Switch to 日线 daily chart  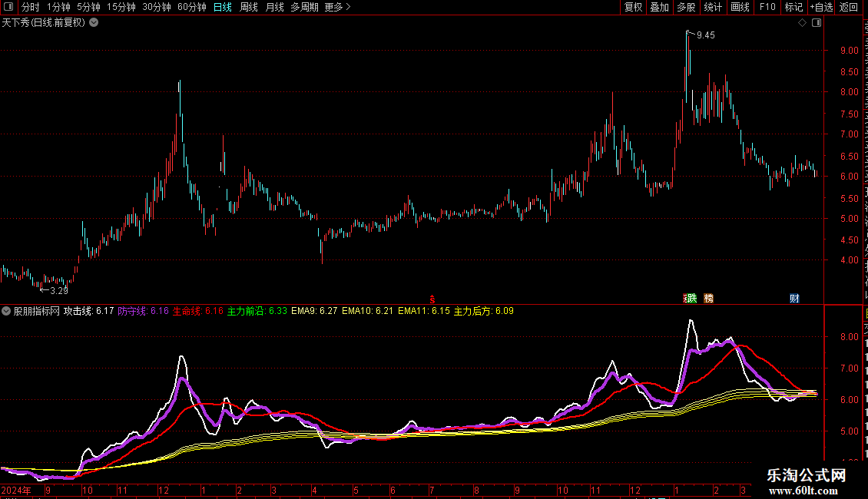click(x=223, y=7)
